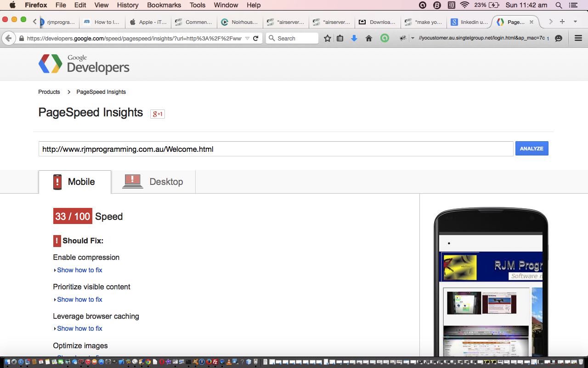The height and width of the screenshot is (368, 588).
Task: Open a new tab with the plus icon
Action: click(562, 22)
